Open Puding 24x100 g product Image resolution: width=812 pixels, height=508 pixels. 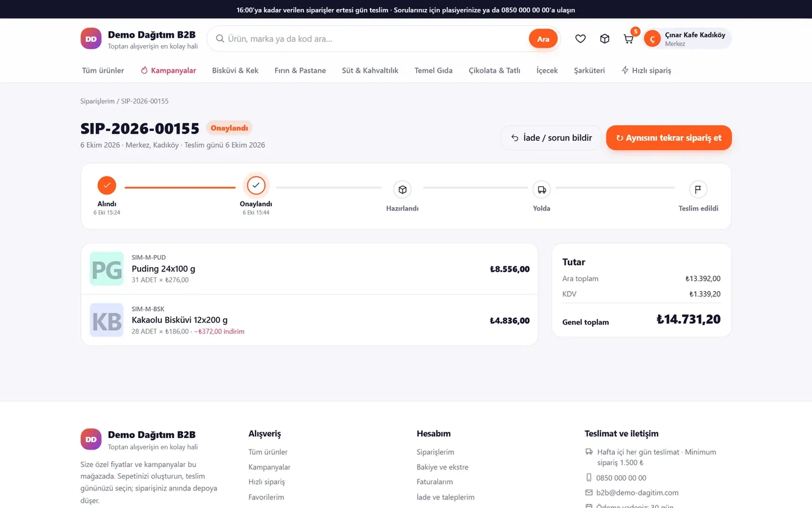(x=164, y=269)
